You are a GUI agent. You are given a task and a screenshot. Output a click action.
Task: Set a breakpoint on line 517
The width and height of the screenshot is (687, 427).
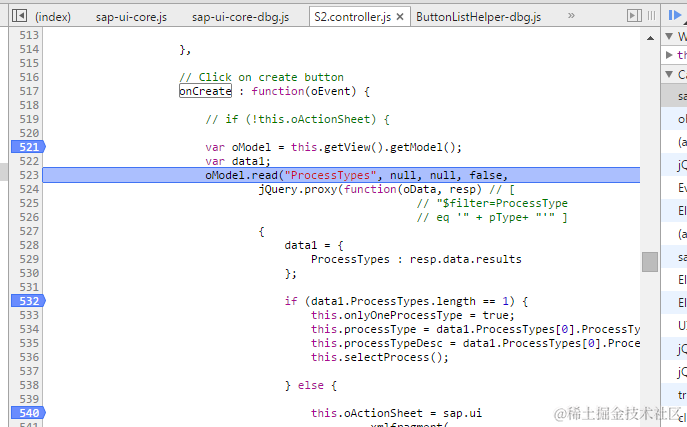(29, 91)
